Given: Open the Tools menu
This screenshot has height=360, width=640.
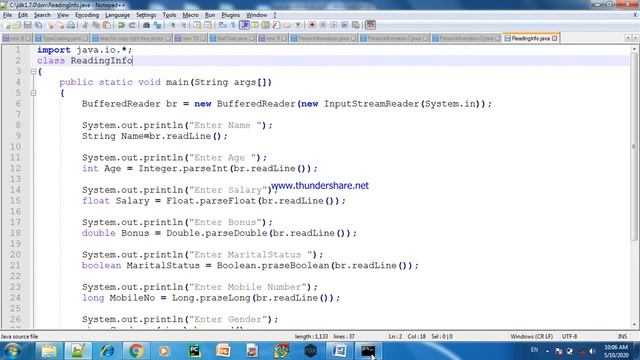Looking at the screenshot, I should coord(169,15).
